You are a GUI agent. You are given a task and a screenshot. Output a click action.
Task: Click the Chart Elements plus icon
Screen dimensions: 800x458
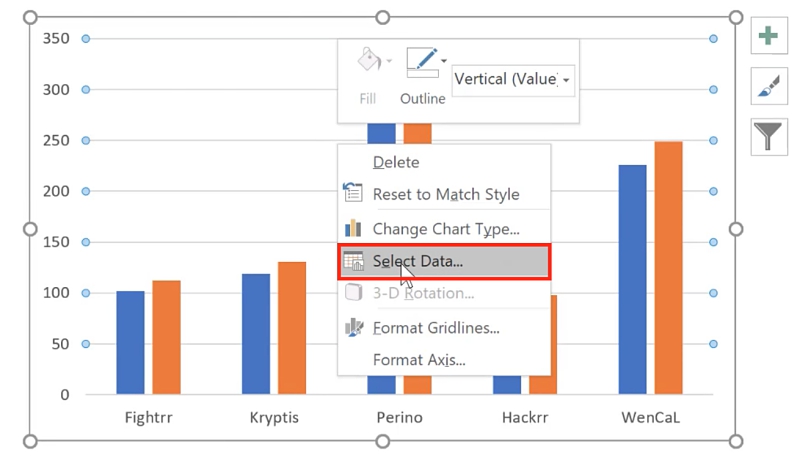768,37
